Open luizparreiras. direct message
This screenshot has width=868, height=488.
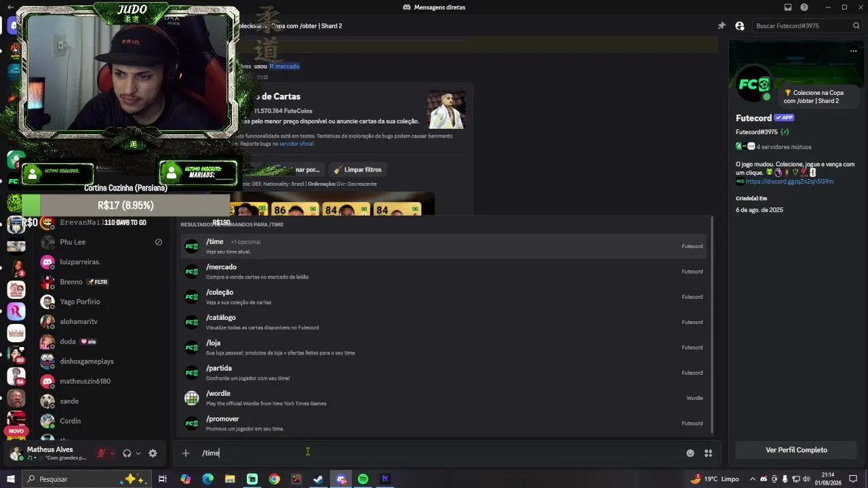point(102,262)
